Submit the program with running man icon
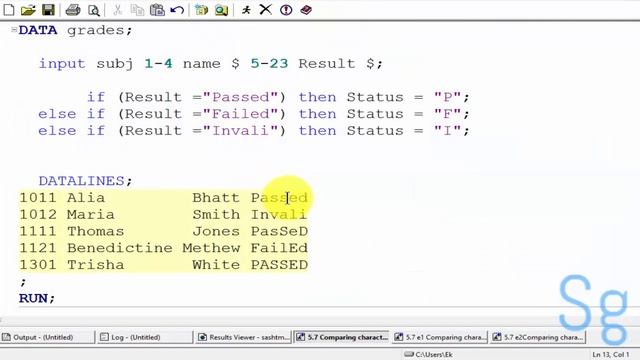 pos(246,10)
